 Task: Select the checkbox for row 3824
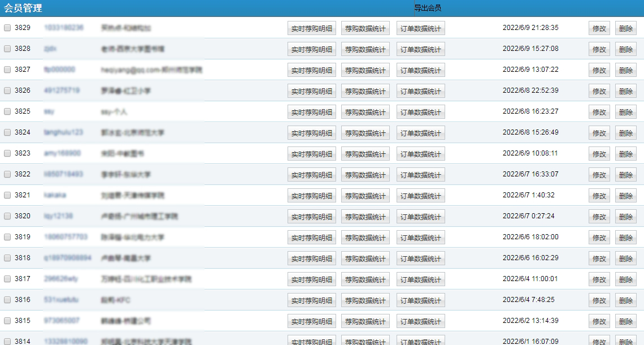7,132
